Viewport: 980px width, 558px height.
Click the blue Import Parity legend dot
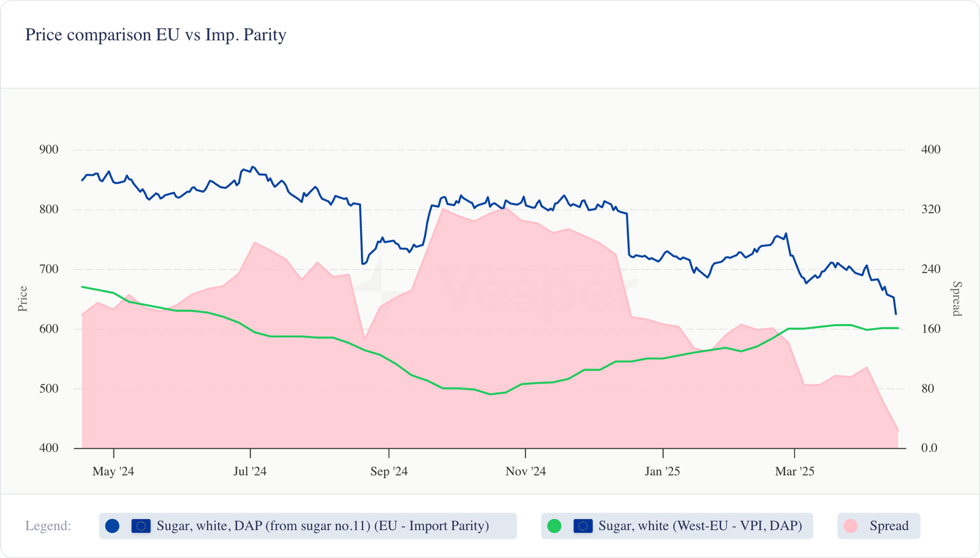112,526
